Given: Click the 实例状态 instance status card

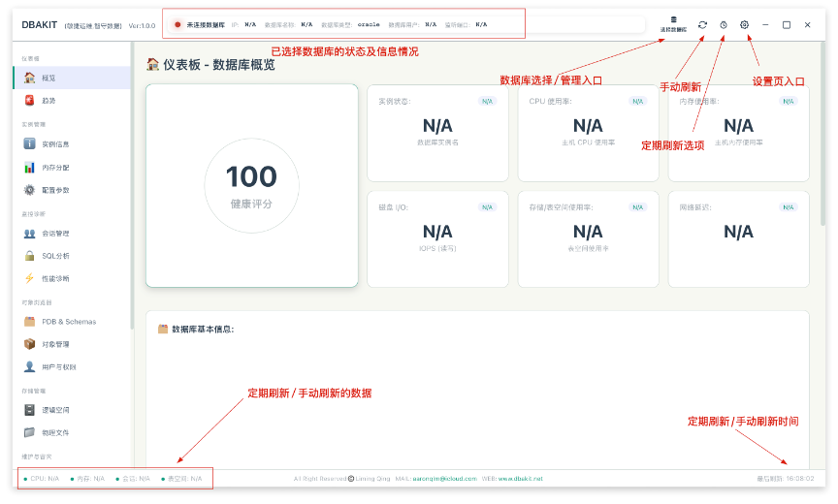Looking at the screenshot, I should 437,133.
